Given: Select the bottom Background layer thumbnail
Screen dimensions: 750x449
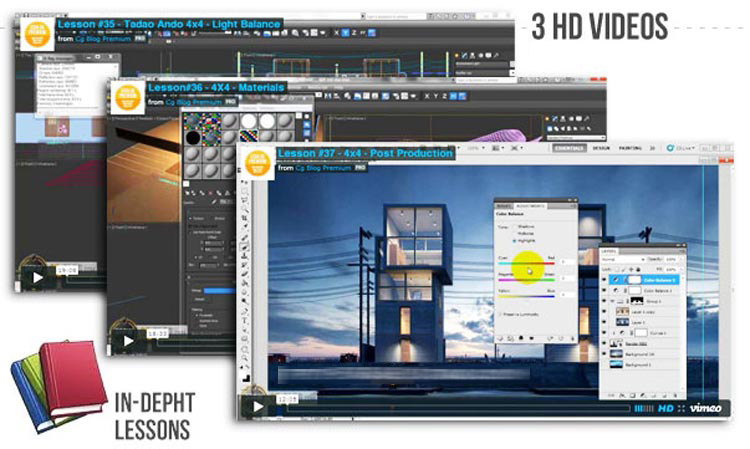Looking at the screenshot, I should [x=617, y=365].
